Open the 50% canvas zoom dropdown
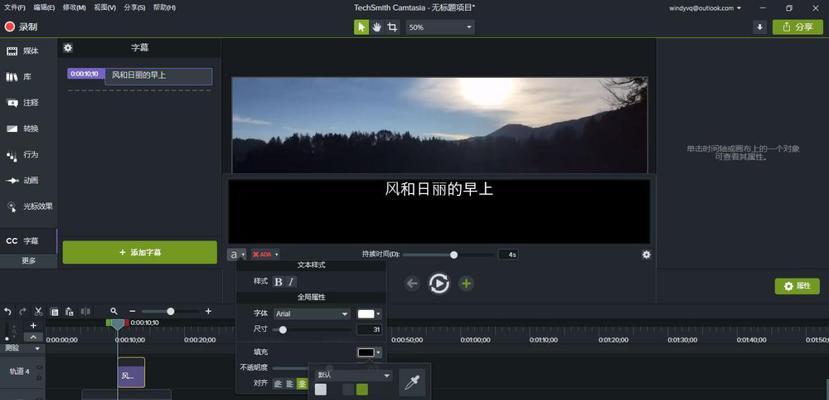The image size is (829, 400). tap(440, 27)
